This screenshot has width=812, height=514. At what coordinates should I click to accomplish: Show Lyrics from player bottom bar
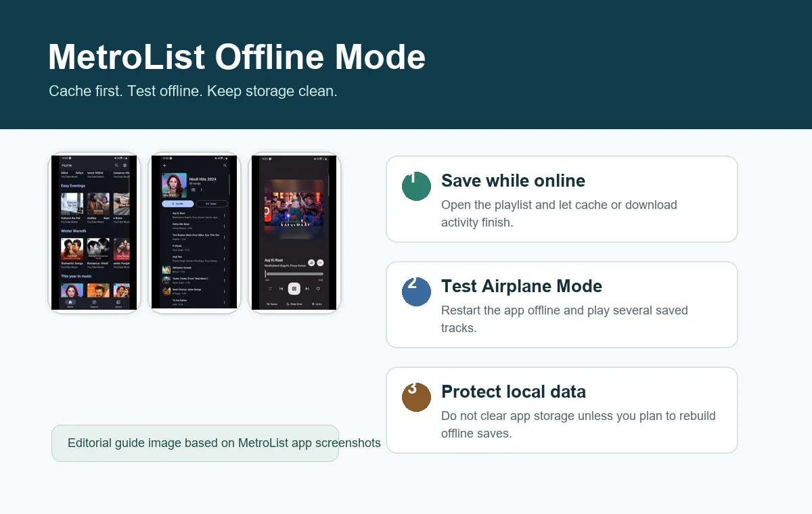[317, 304]
